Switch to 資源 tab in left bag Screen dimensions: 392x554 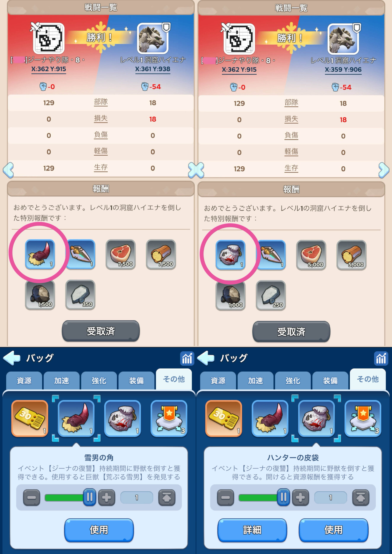coord(24,380)
